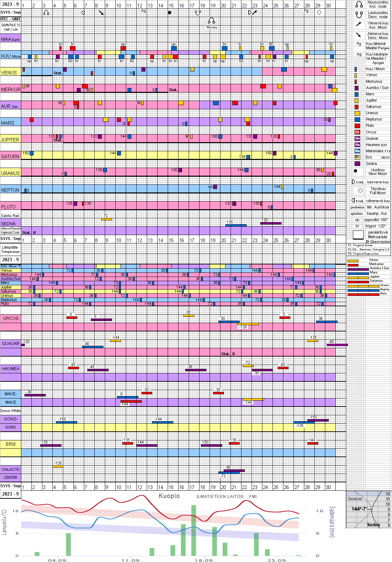Click the Mercury node symbol on day 19
The width and height of the screenshot is (392, 563).
pos(211,21)
